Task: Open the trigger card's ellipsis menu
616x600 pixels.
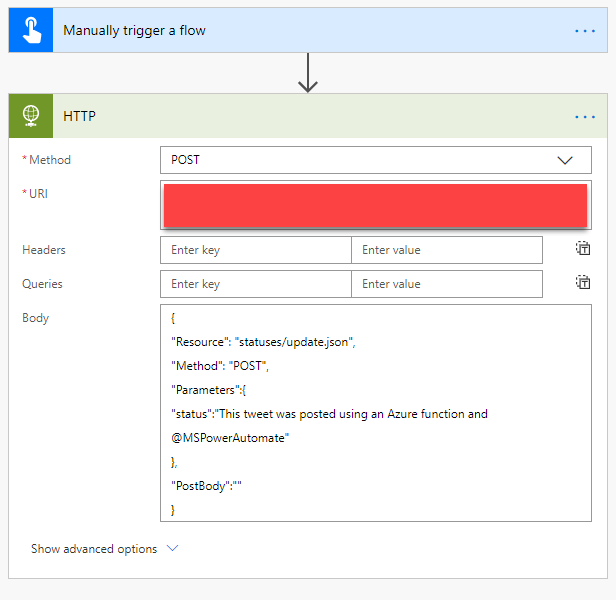Action: click(x=585, y=30)
